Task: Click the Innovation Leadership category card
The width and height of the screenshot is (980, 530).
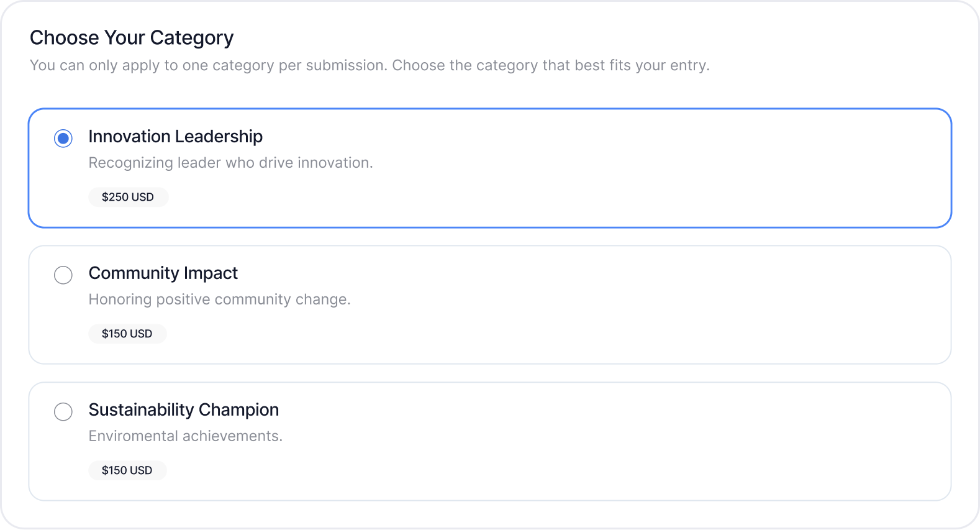Action: [x=490, y=167]
